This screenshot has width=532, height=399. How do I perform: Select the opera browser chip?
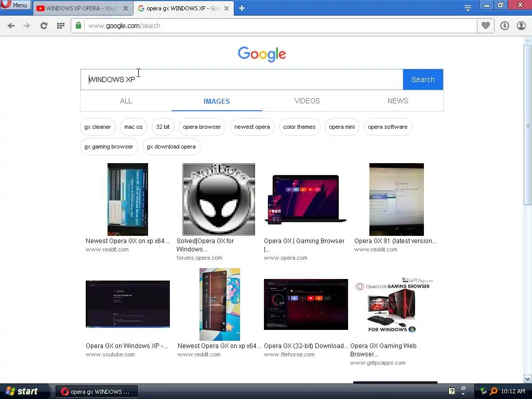click(202, 127)
